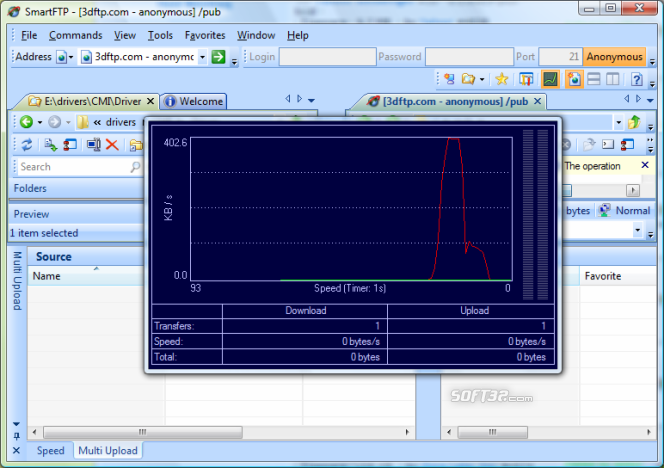
Task: Open new remote browser connection icon
Action: (449, 79)
